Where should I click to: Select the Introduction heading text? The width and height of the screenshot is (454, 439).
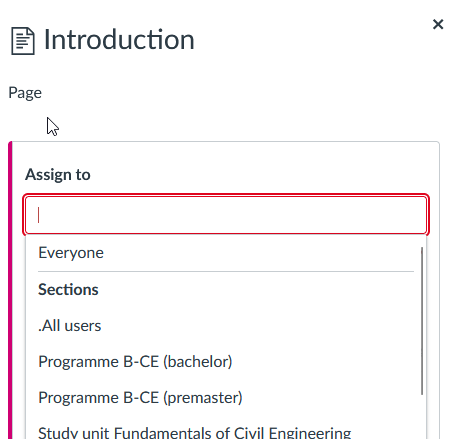pos(119,40)
